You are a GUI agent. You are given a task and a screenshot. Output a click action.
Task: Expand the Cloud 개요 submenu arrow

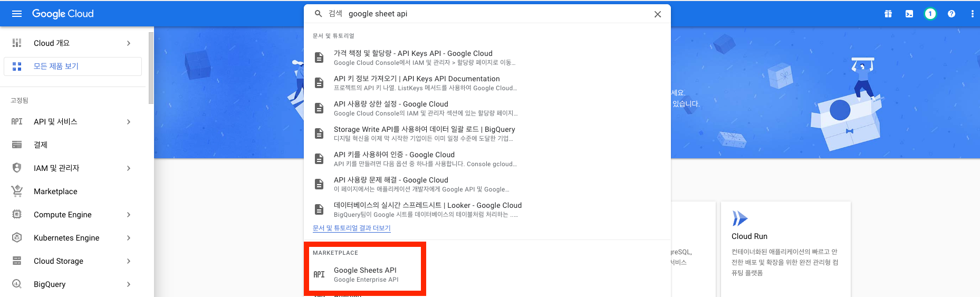[129, 43]
